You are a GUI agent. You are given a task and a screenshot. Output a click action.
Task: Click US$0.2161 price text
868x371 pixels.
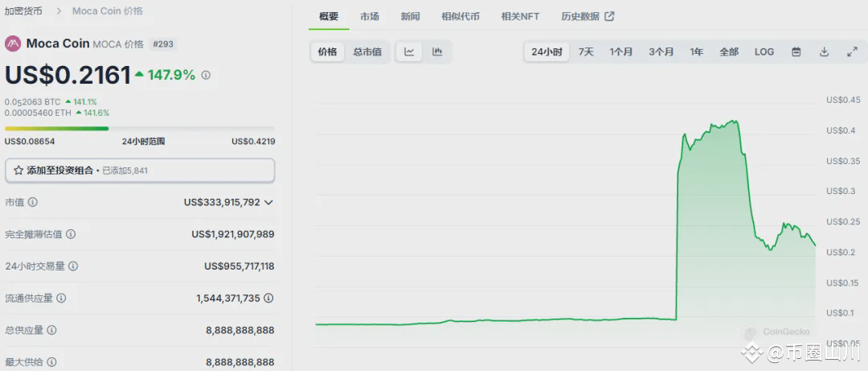pyautogui.click(x=68, y=76)
